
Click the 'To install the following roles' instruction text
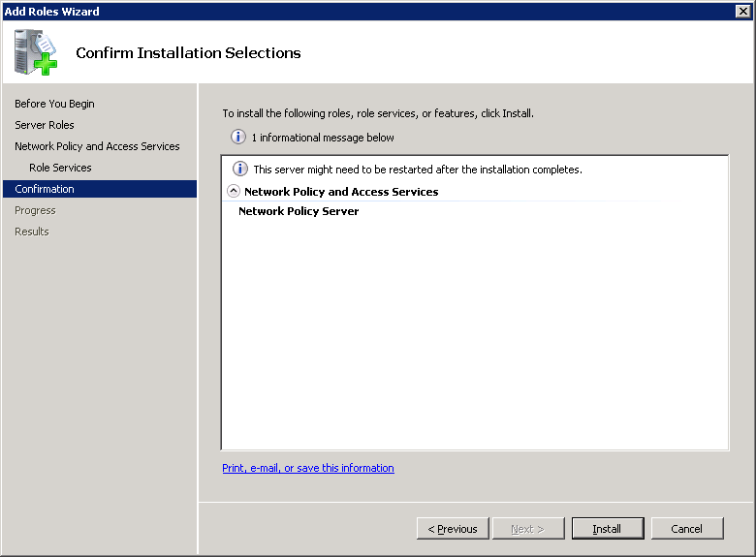tap(378, 113)
